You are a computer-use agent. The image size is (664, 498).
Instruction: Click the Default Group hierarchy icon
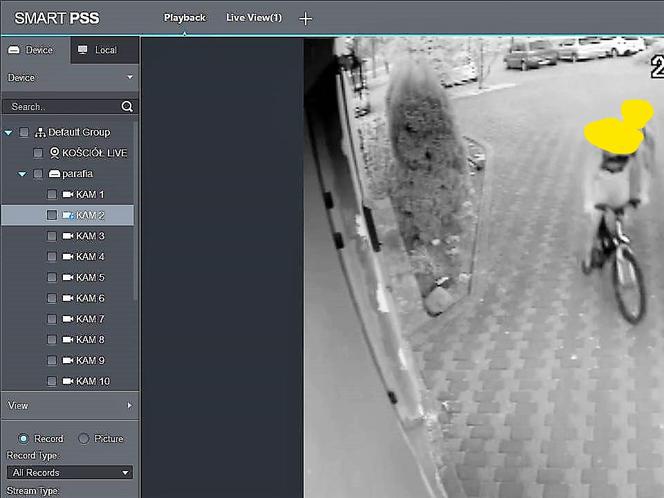pos(40,132)
